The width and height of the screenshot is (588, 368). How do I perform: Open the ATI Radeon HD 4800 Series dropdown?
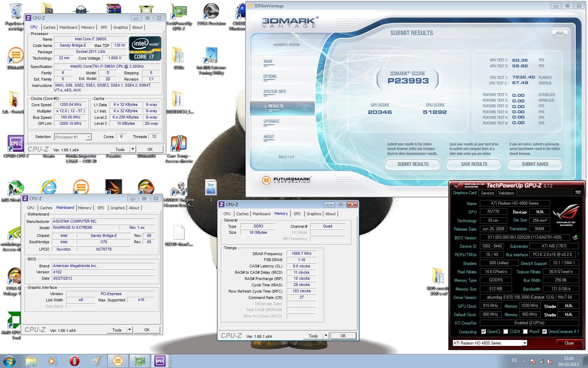click(490, 343)
